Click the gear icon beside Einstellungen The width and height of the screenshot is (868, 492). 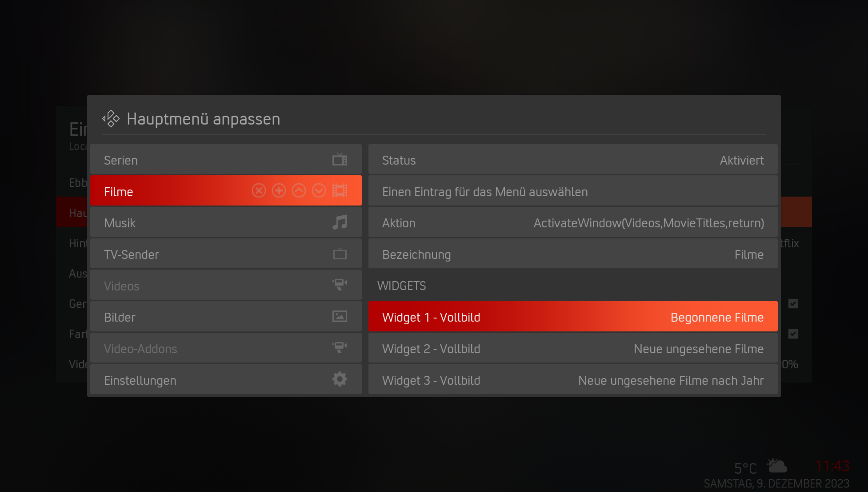340,379
